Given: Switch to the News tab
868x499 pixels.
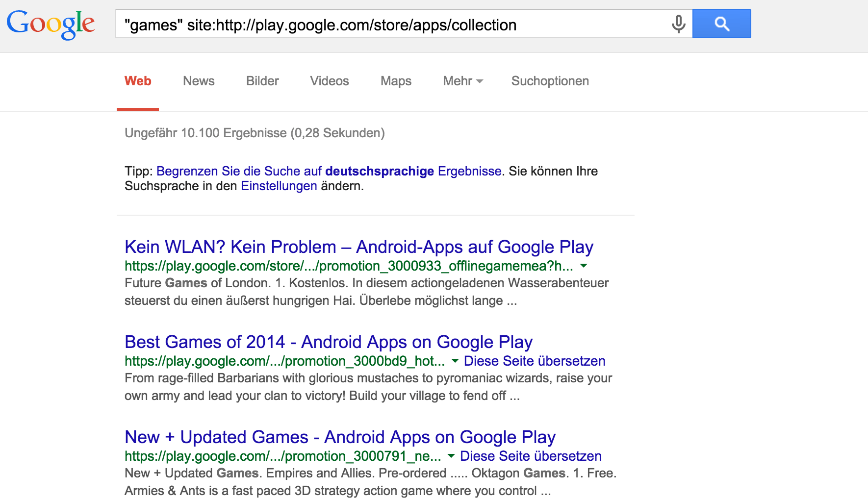Looking at the screenshot, I should click(x=199, y=81).
